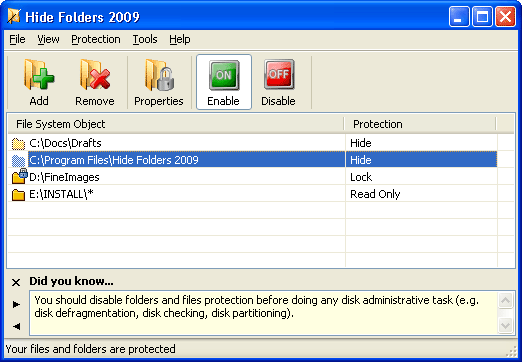Select the E:\INSTALL\* entry

click(x=61, y=194)
